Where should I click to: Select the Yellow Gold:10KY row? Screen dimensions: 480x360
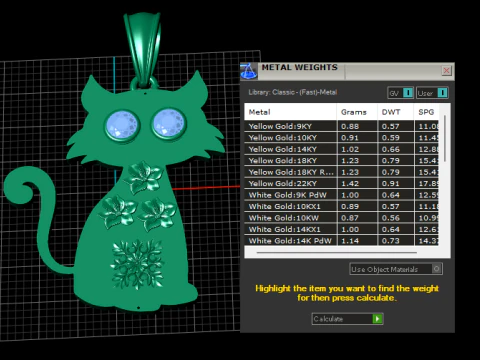(x=342, y=138)
